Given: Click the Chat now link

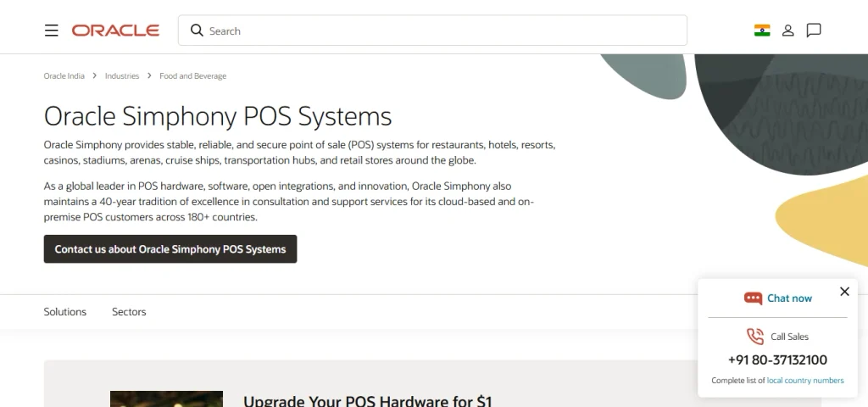Looking at the screenshot, I should (x=789, y=298).
